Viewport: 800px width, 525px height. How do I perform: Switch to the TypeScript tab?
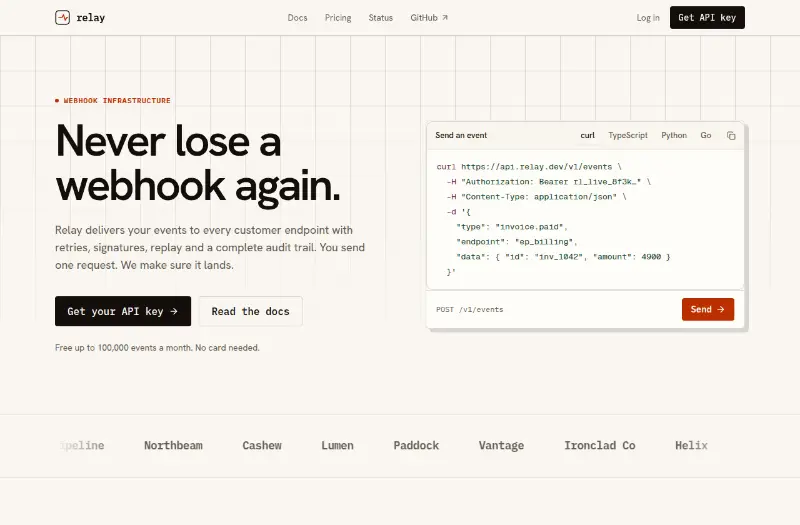pyautogui.click(x=628, y=135)
